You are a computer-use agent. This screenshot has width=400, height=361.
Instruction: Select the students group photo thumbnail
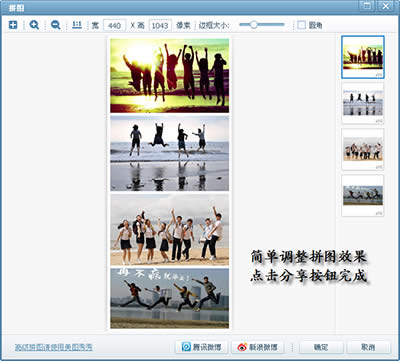point(363,149)
